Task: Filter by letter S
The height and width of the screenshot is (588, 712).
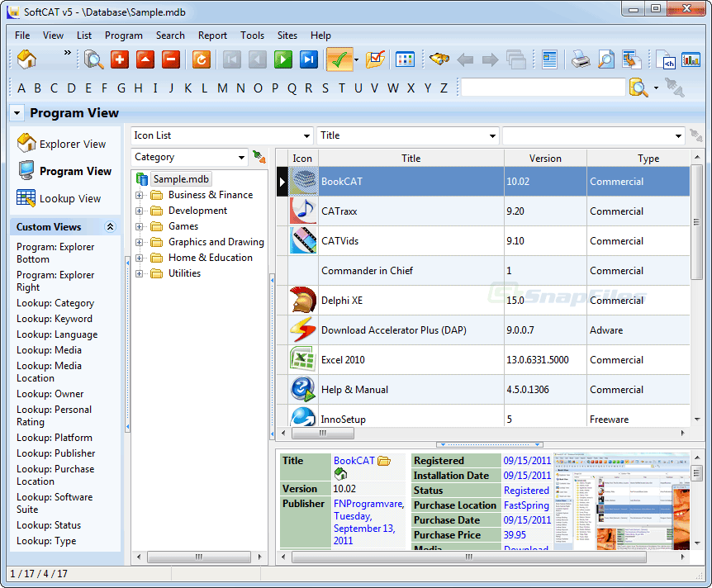Action: click(x=325, y=88)
